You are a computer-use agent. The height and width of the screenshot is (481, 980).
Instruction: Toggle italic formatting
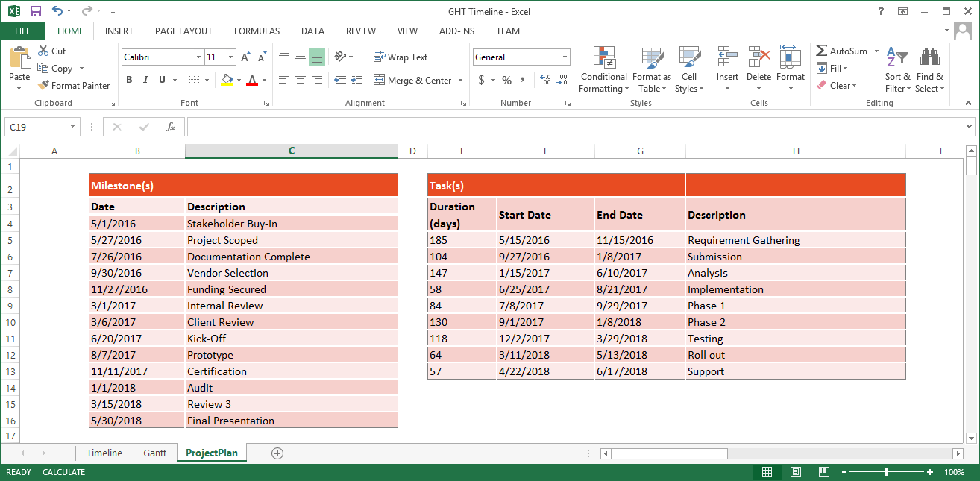point(145,80)
